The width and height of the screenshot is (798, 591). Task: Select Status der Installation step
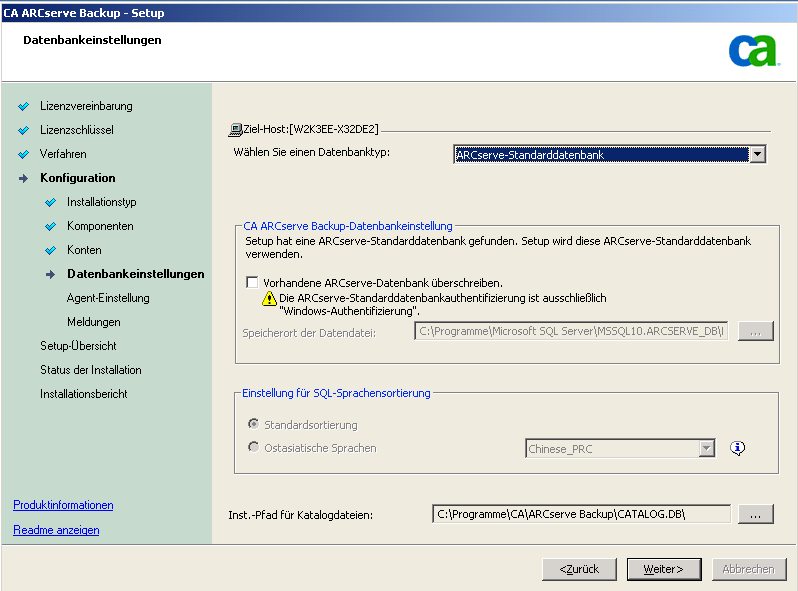pyautogui.click(x=91, y=370)
